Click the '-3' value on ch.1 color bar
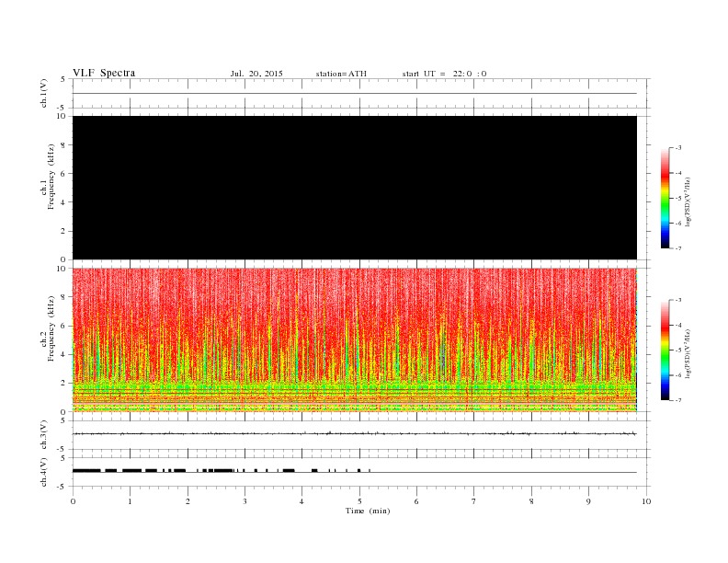This screenshot has height=563, width=728. click(x=678, y=148)
